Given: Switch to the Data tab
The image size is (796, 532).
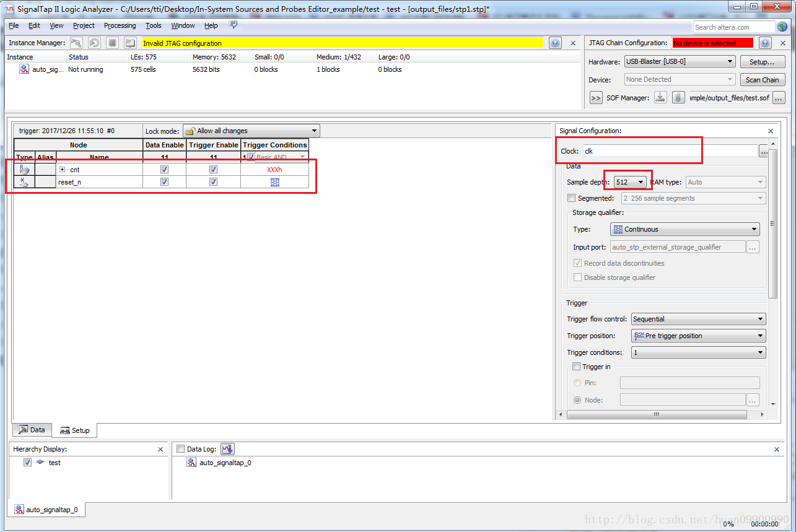Looking at the screenshot, I should click(x=32, y=430).
